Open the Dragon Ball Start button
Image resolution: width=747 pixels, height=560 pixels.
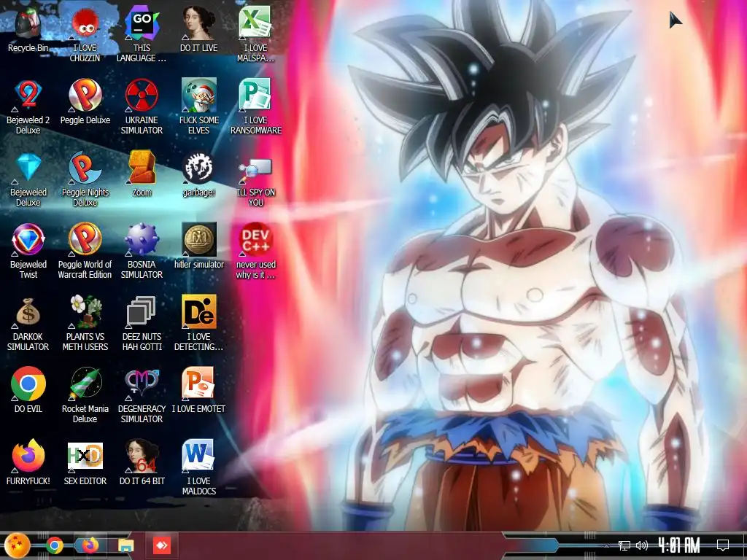point(18,545)
